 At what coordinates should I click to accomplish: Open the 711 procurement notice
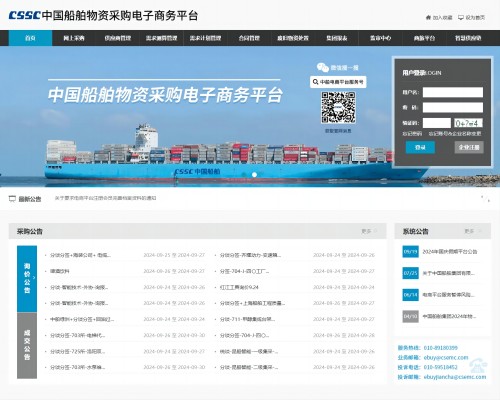[247, 319]
